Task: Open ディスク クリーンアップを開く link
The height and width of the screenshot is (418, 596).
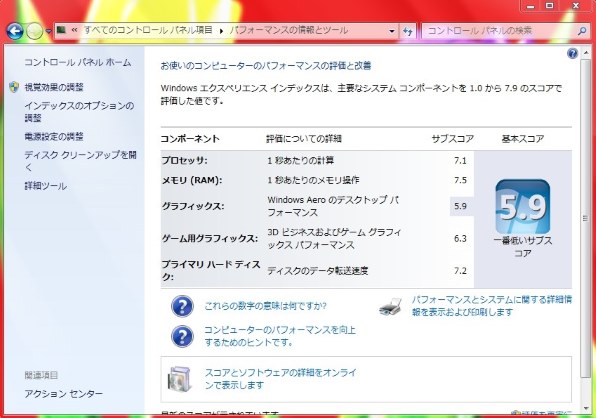Action: tap(80, 161)
